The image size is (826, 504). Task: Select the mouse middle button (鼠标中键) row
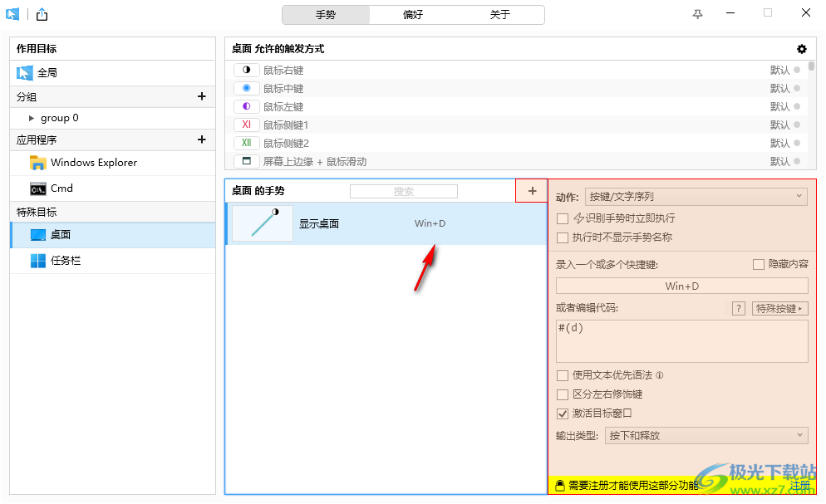(516, 88)
